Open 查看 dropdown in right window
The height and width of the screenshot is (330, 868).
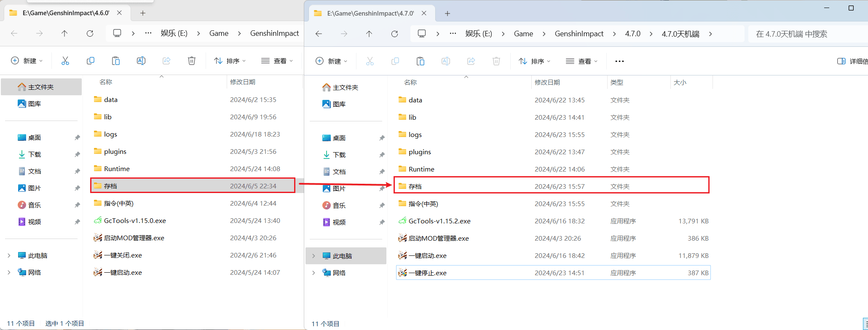click(x=582, y=61)
